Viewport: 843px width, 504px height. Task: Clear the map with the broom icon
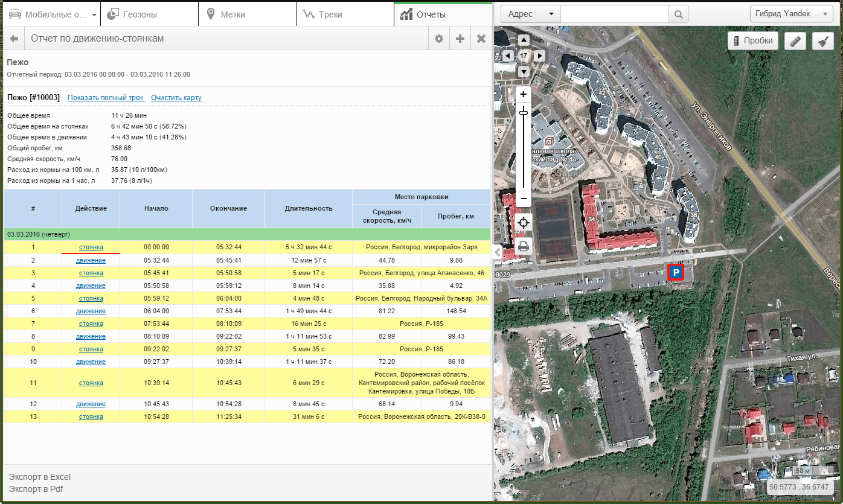pyautogui.click(x=822, y=41)
